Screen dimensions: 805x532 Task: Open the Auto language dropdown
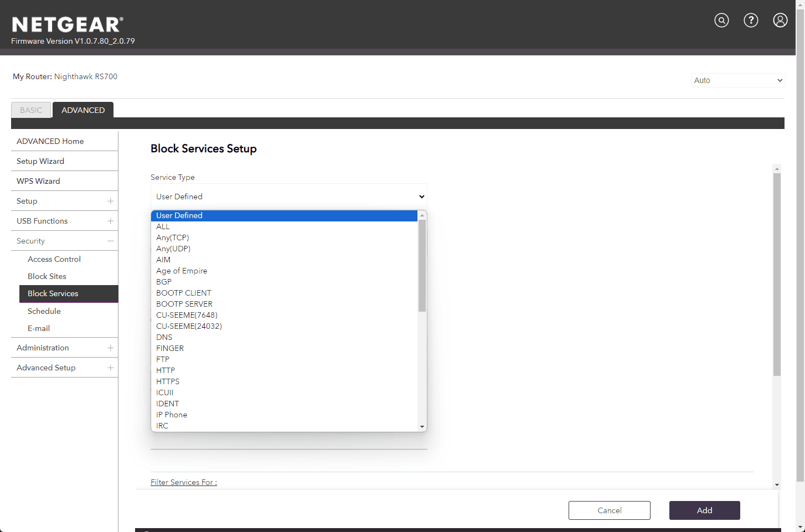click(x=738, y=80)
